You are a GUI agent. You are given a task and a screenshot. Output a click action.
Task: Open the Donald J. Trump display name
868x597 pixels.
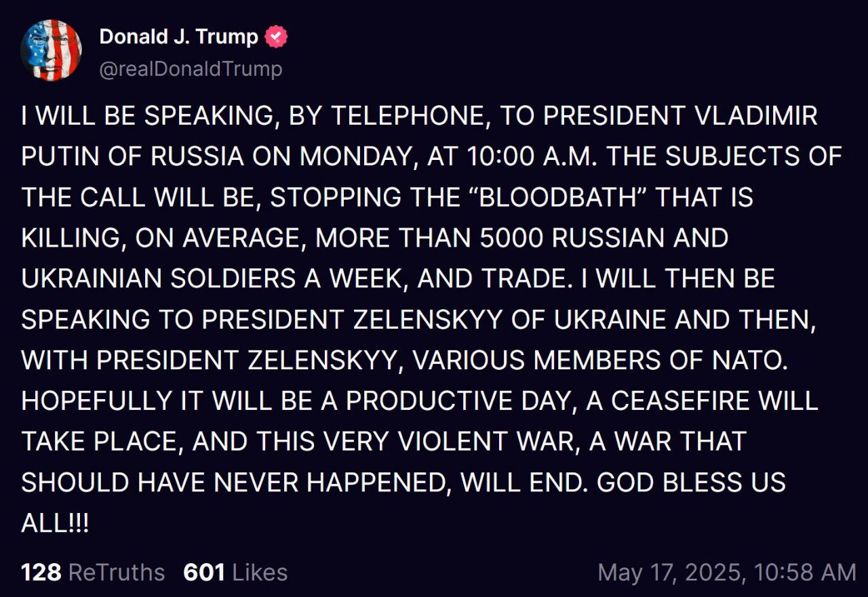point(179,37)
